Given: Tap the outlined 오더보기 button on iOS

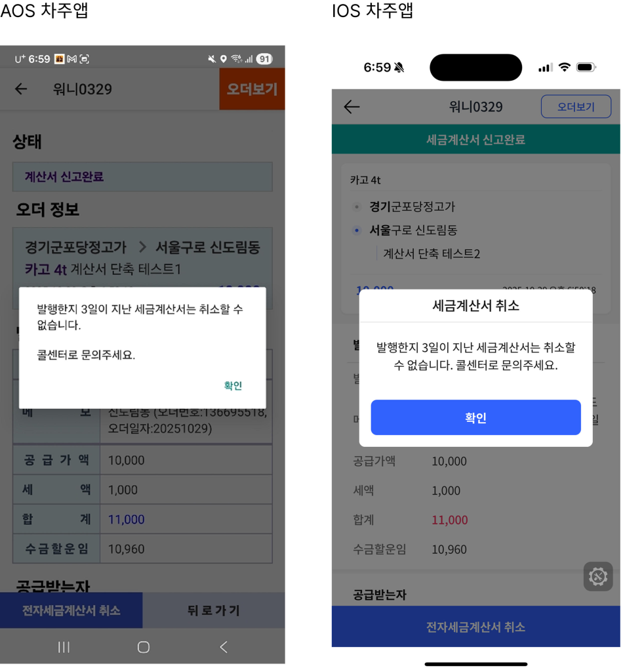Looking at the screenshot, I should (x=576, y=106).
